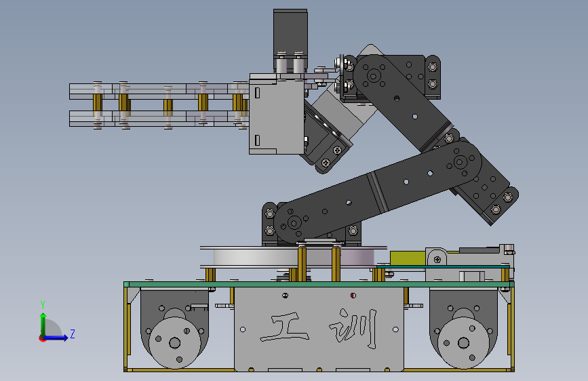Select the engraved 训 character on chassis
The image size is (588, 381).
(x=353, y=329)
